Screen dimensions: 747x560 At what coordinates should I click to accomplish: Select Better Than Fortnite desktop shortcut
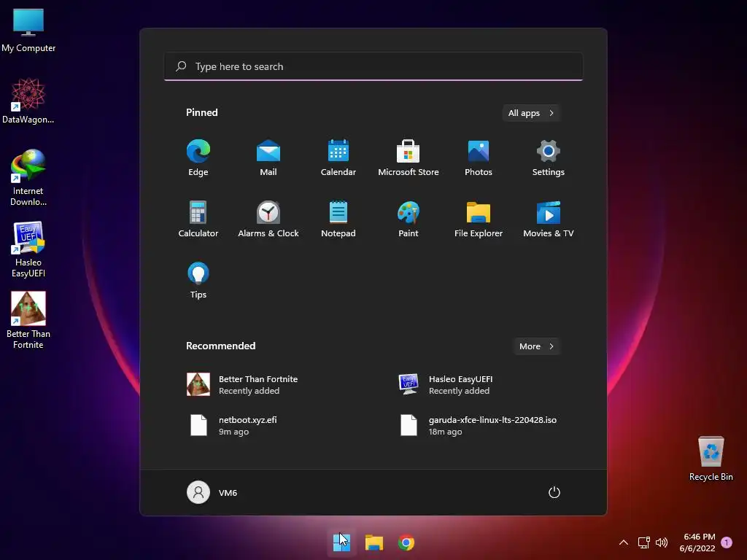(x=28, y=321)
